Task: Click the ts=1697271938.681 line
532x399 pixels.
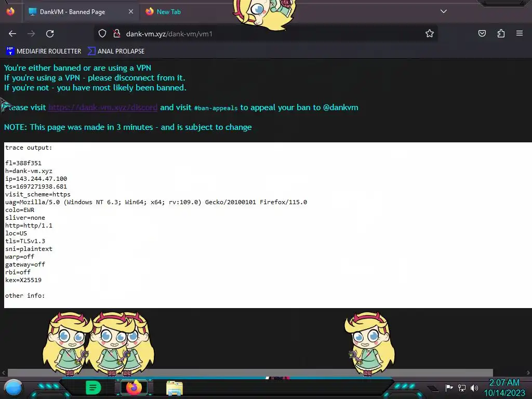Action: (x=36, y=187)
